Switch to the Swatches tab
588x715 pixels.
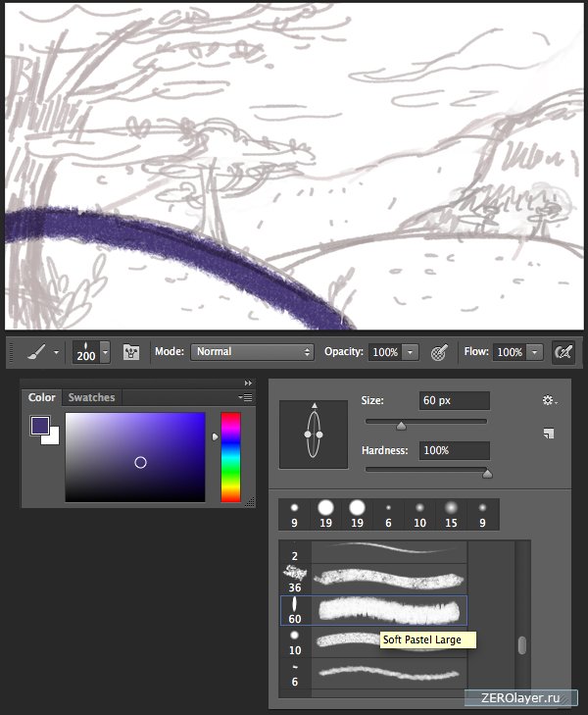[91, 397]
